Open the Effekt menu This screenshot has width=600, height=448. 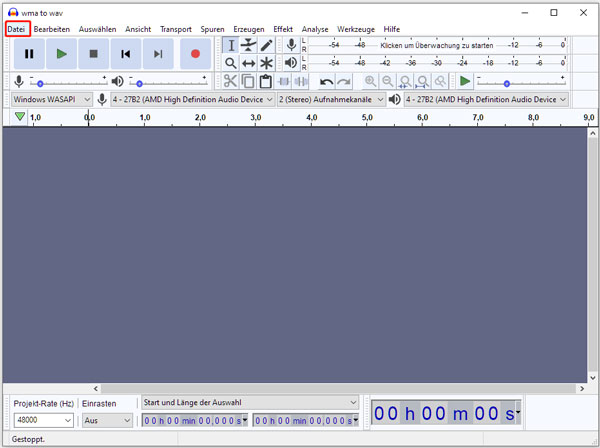pos(283,29)
